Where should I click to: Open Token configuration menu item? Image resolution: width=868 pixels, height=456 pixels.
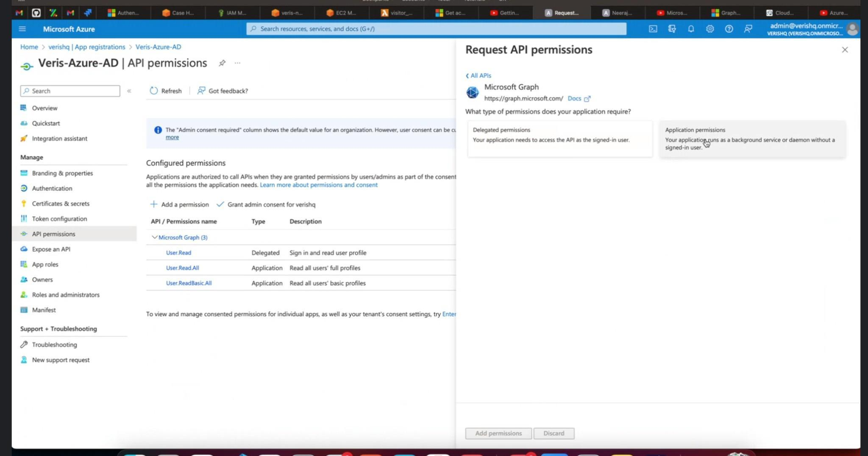click(59, 219)
